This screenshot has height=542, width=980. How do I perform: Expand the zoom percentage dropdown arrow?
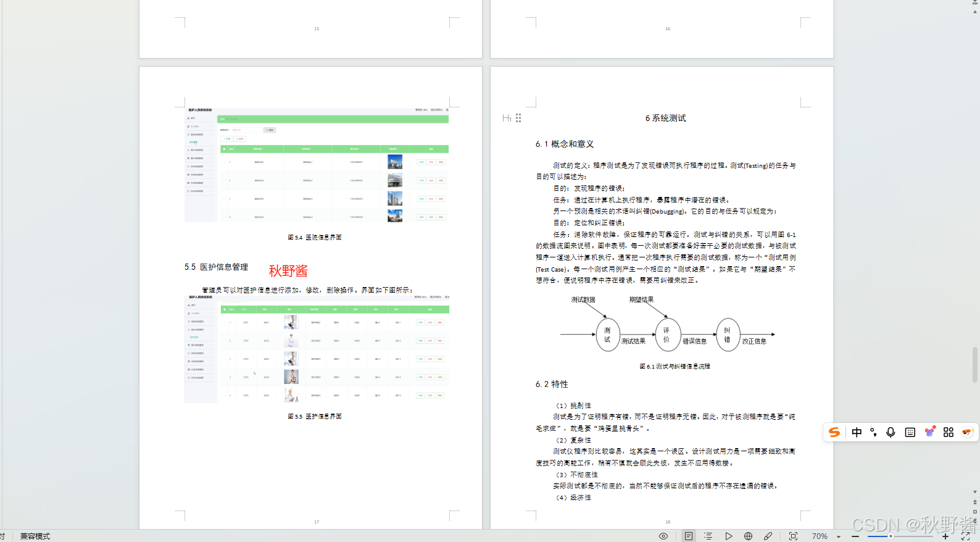pyautogui.click(x=839, y=536)
